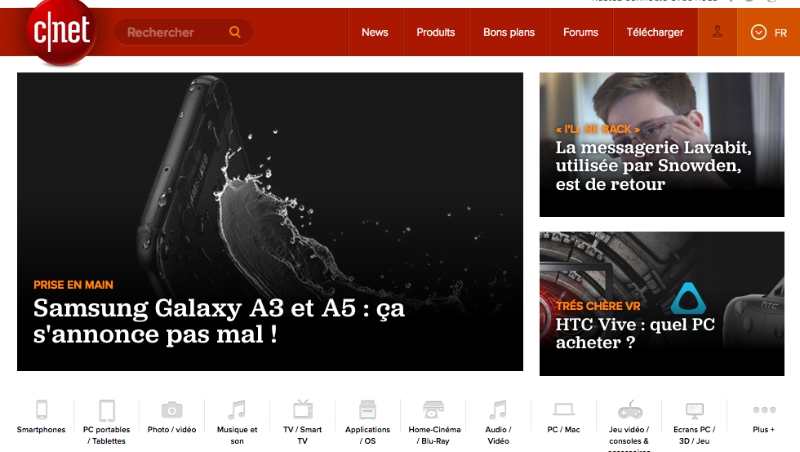Open the Télécharger menu
This screenshot has width=800, height=452.
click(655, 33)
